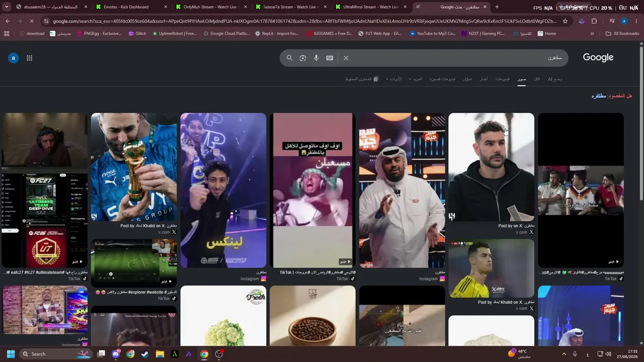
Task: Expand the المزيد dropdown
Action: point(416,79)
